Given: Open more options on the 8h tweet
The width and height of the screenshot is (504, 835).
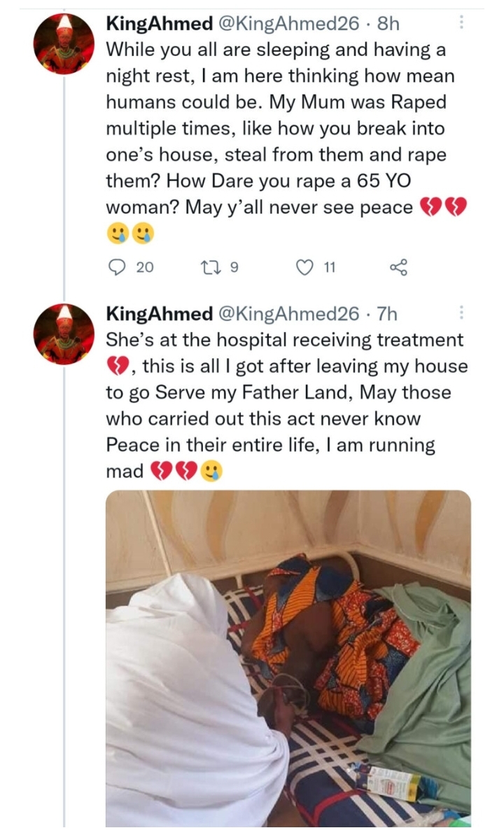Looking at the screenshot, I should click(461, 23).
